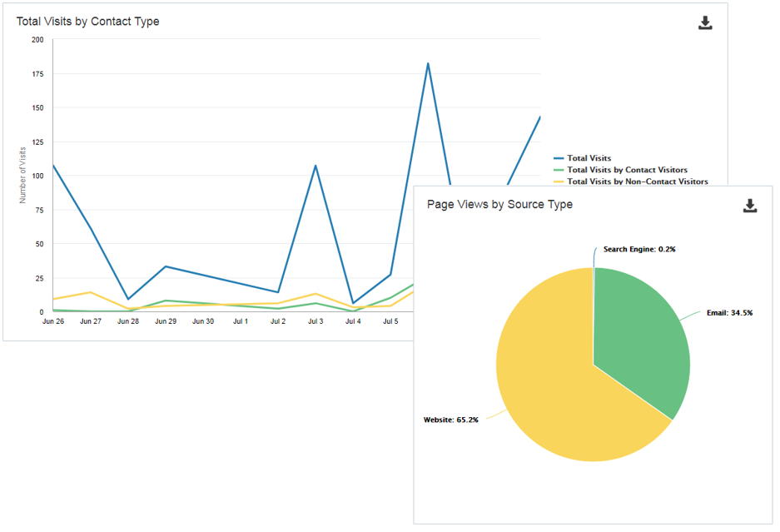Click the blue line peak above Jul 3
The image size is (780, 532).
tap(315, 166)
